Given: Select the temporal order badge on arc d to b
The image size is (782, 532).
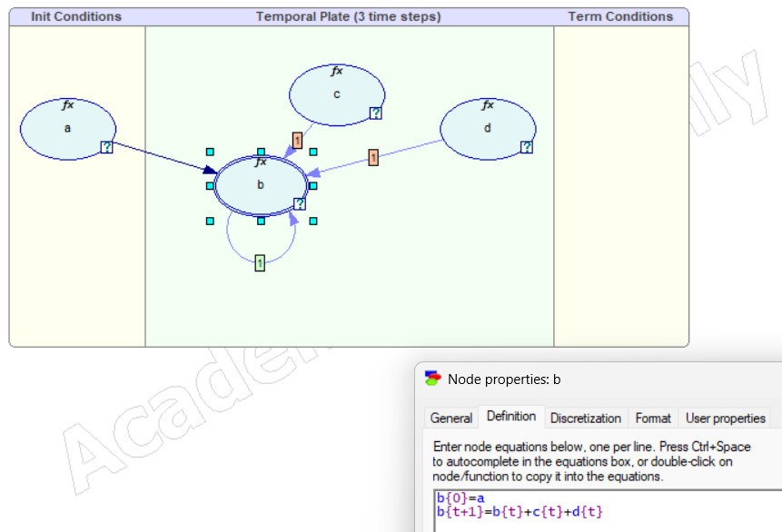Looking at the screenshot, I should (x=371, y=159).
